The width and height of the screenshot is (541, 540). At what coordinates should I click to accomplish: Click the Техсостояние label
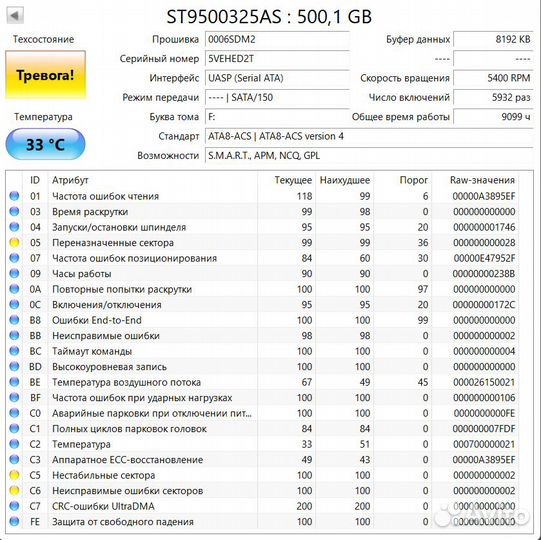click(43, 39)
